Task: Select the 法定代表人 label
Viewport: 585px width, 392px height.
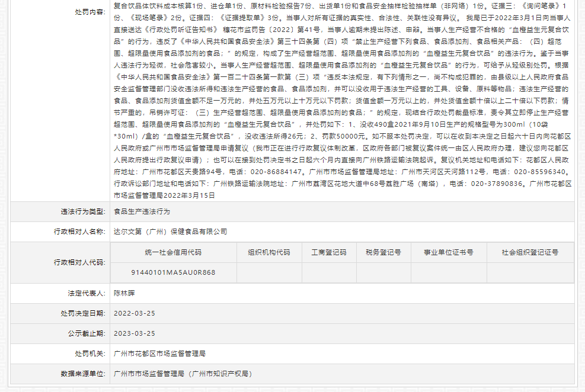Action: (87, 293)
